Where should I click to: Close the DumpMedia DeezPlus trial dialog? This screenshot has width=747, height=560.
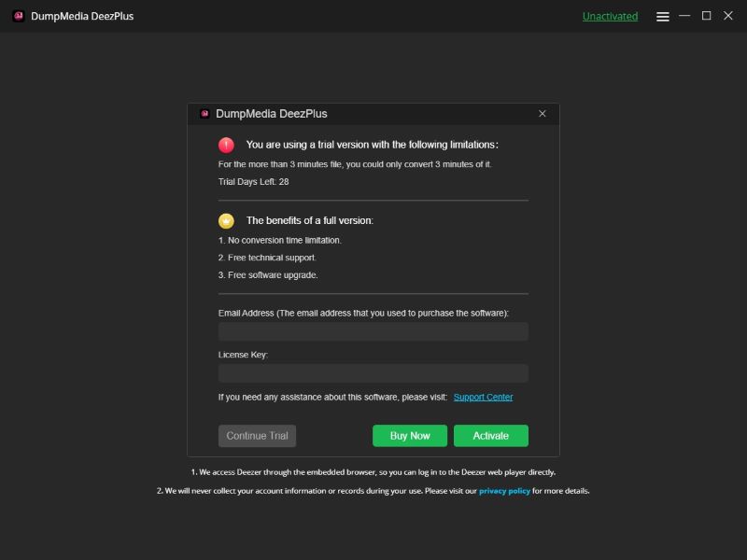click(543, 113)
